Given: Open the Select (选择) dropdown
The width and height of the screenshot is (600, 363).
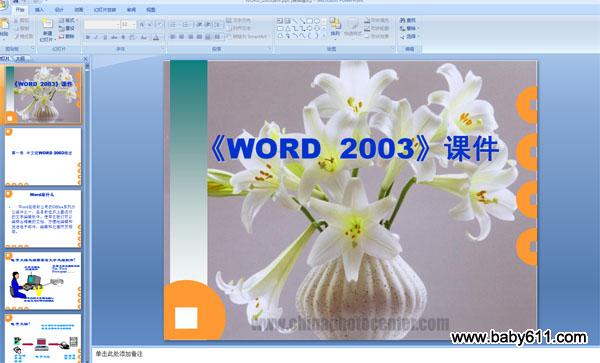Looking at the screenshot, I should [409, 36].
